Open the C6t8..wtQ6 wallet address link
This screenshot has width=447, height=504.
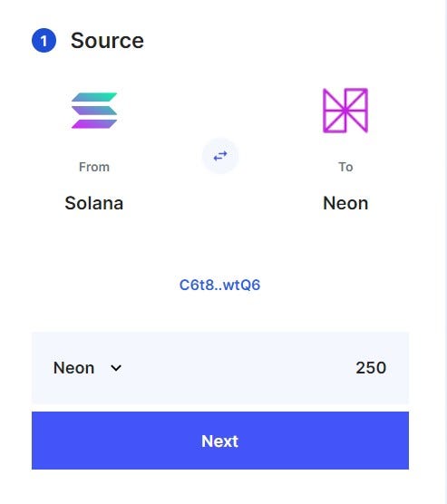(x=220, y=285)
